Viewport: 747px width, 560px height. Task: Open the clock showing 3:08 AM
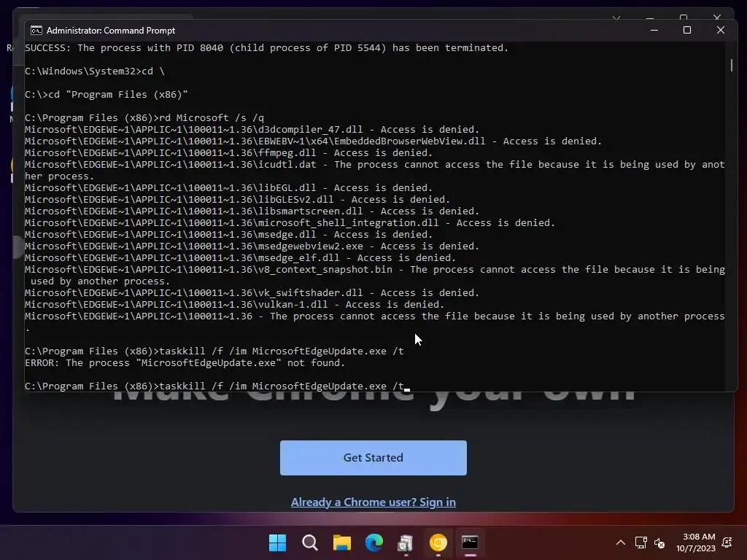(695, 542)
